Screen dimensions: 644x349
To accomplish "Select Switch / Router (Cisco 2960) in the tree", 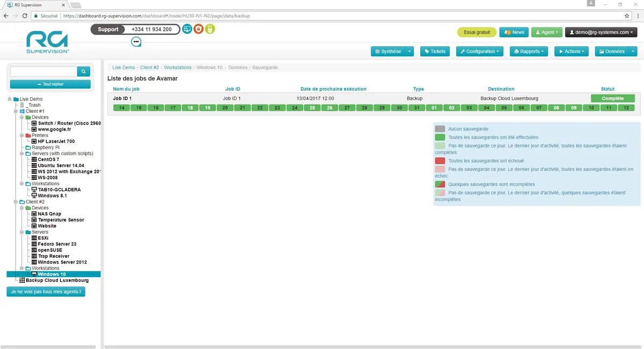I will click(x=69, y=123).
